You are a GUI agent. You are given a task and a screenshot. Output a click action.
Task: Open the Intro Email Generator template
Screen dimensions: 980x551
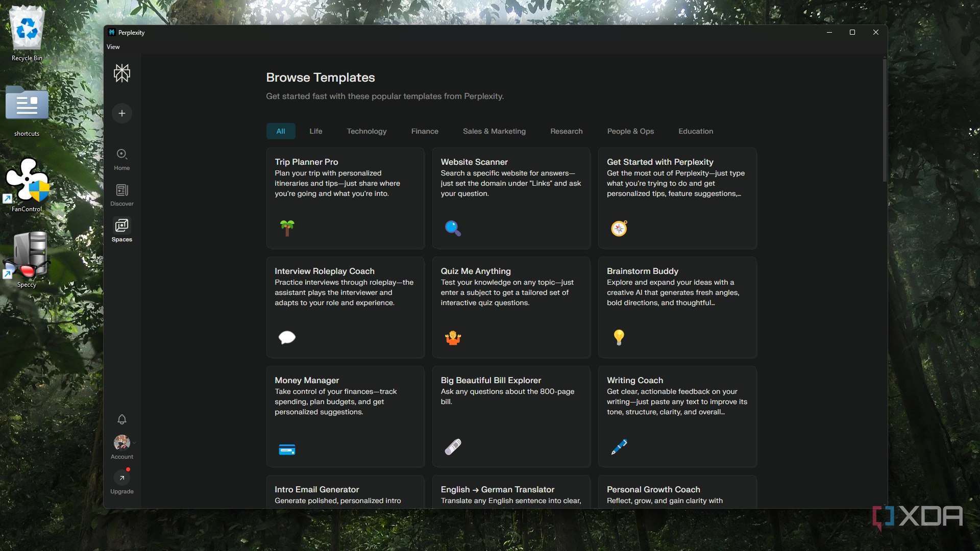pos(346,491)
